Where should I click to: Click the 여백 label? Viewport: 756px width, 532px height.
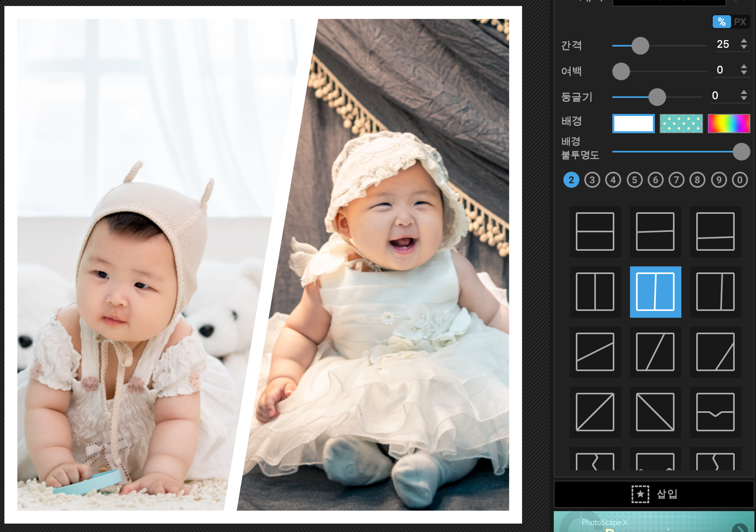pos(571,71)
